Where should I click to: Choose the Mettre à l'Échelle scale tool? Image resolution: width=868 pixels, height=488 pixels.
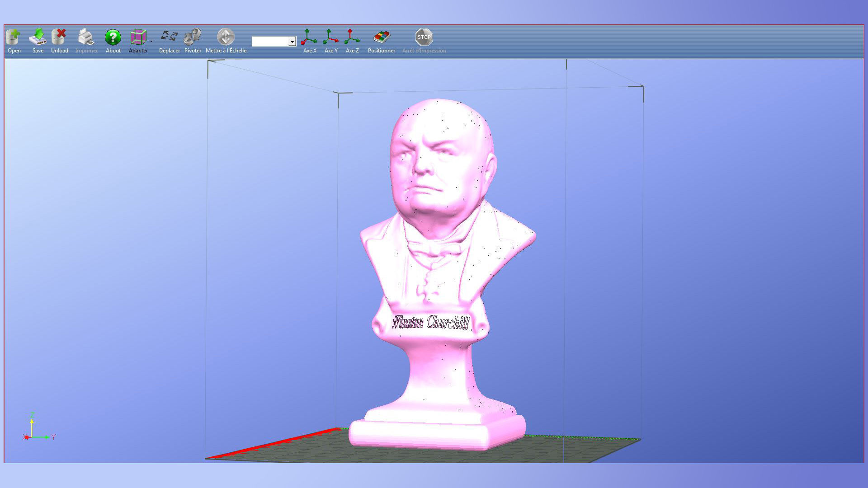click(x=226, y=37)
